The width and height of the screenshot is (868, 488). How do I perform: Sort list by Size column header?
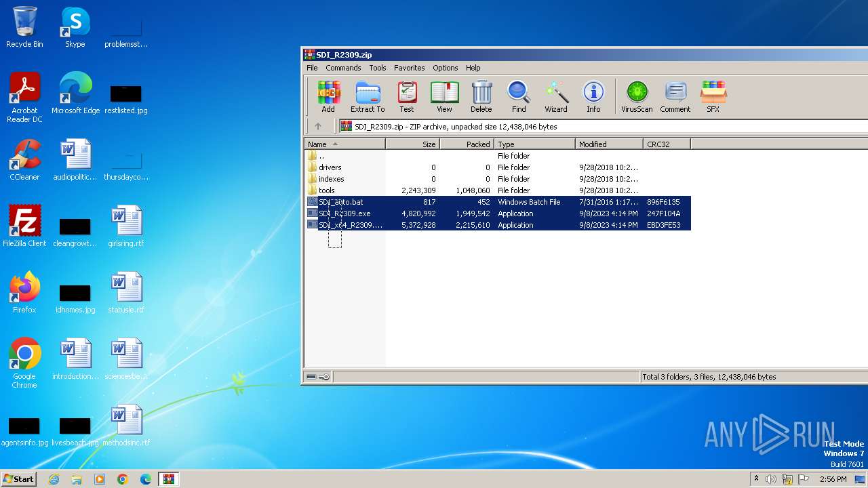pos(413,144)
